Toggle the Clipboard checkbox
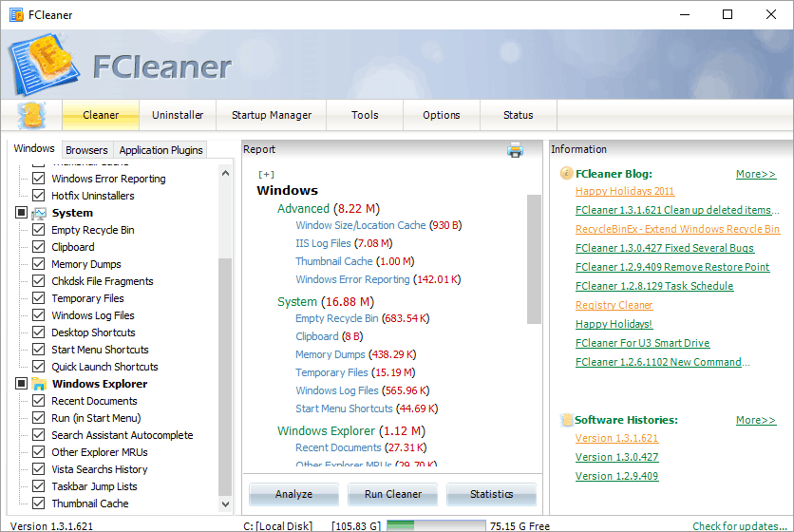The image size is (794, 532). (x=39, y=247)
